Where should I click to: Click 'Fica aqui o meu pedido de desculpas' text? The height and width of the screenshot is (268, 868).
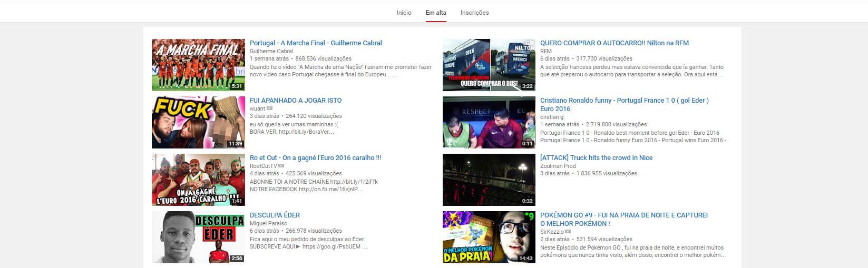(307, 240)
